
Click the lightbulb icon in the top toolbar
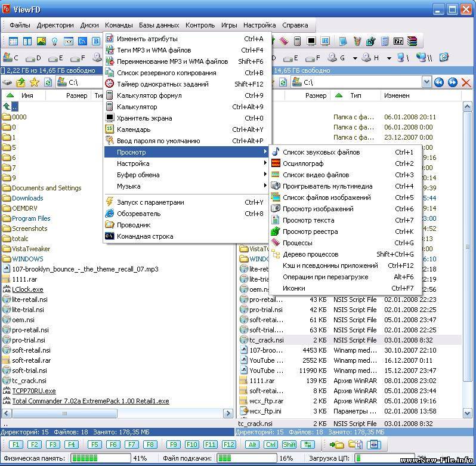pyautogui.click(x=54, y=41)
